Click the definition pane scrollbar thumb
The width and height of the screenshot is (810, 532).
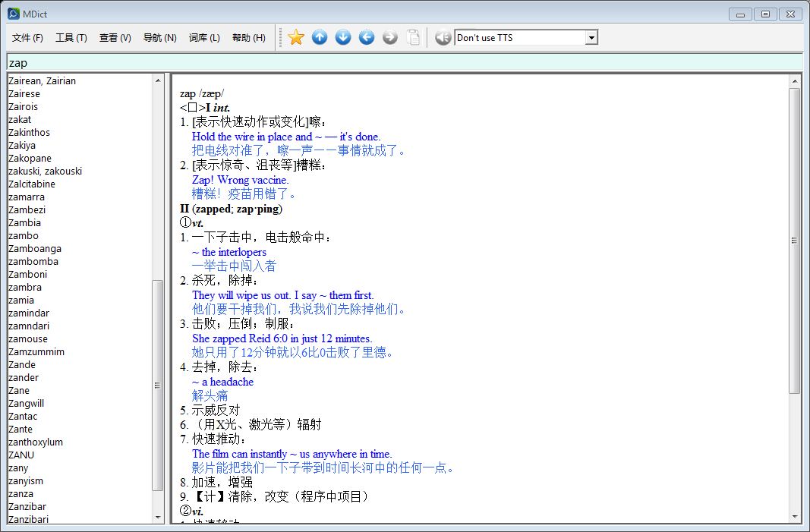coord(794,240)
